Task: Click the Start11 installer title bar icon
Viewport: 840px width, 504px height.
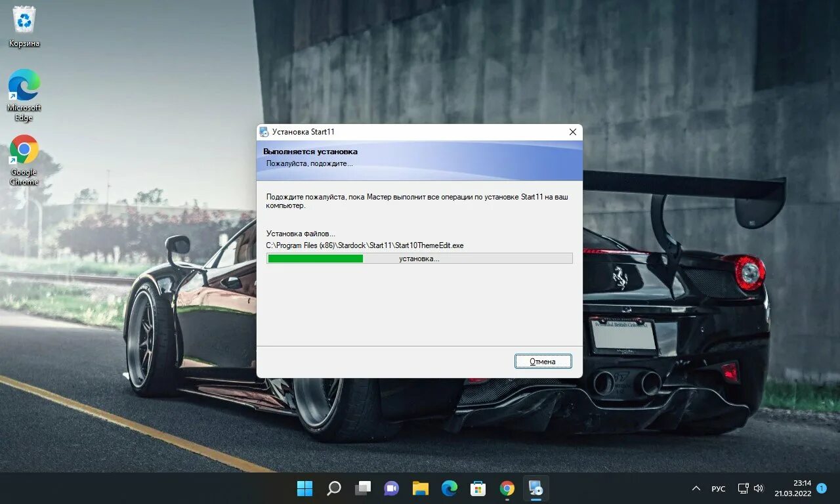Action: (264, 132)
